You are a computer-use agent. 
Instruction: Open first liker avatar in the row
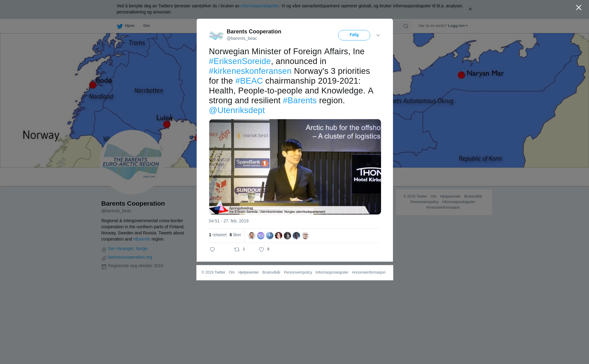pos(252,236)
